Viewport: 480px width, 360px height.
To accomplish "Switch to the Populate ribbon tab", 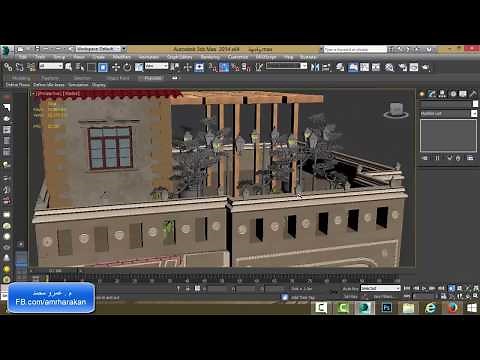I will (153, 78).
